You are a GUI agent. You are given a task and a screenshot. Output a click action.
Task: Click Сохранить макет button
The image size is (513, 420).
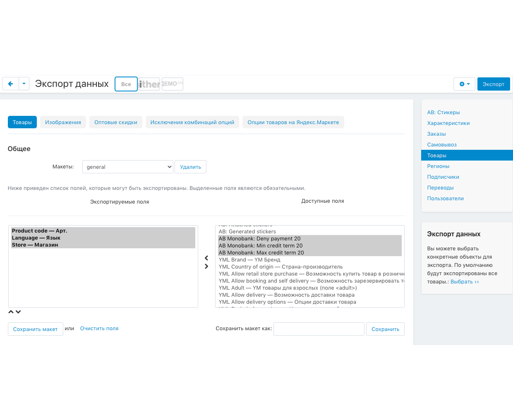click(36, 329)
